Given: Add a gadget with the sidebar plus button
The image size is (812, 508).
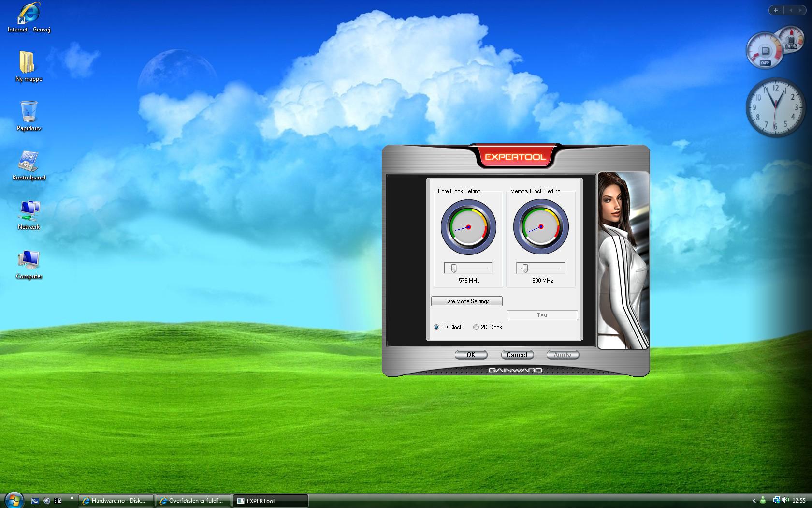Looking at the screenshot, I should (775, 10).
